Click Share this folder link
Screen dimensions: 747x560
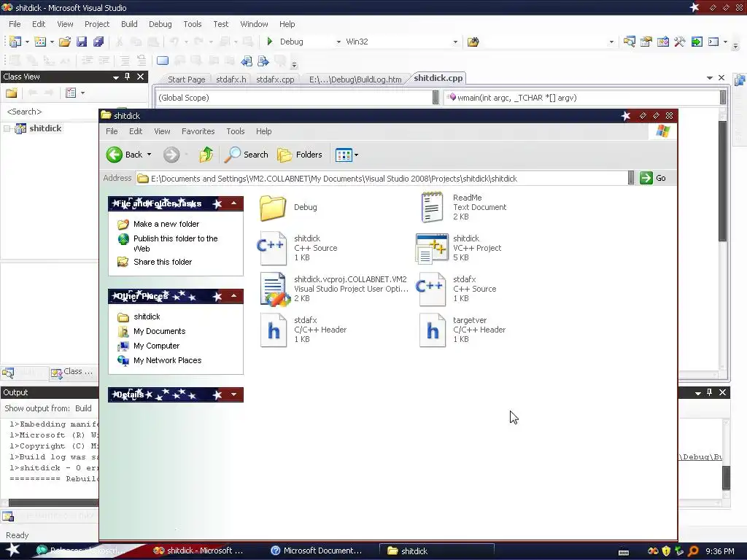click(x=163, y=262)
